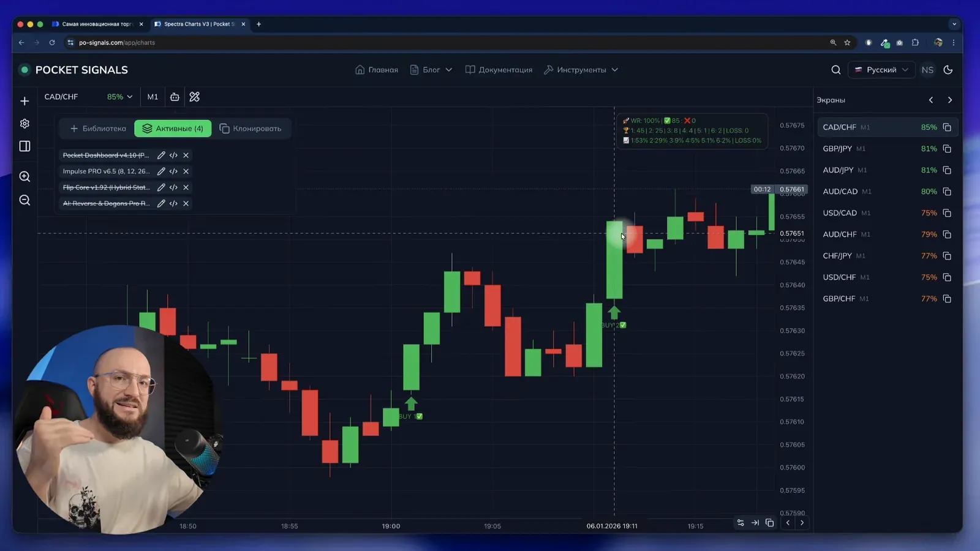Open the Русский language dropdown

point(881,70)
